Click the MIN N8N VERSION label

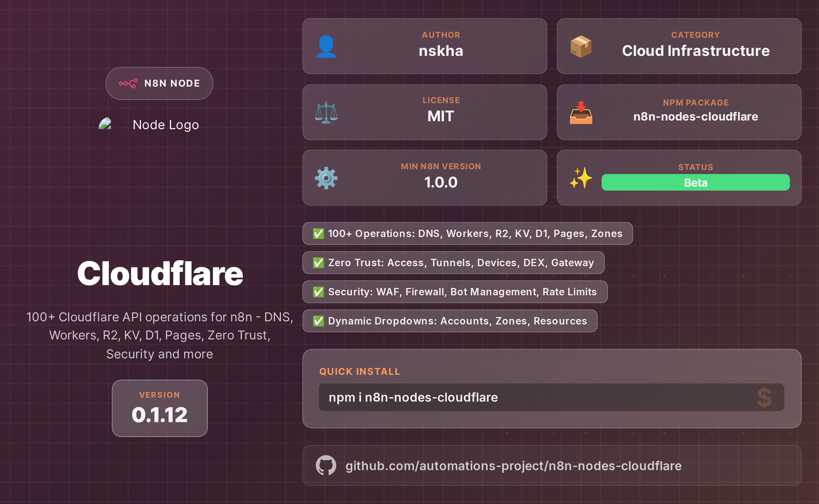[x=441, y=167]
